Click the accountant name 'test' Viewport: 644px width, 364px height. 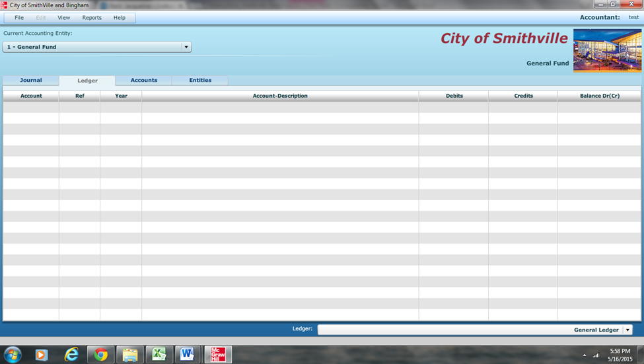click(x=633, y=17)
